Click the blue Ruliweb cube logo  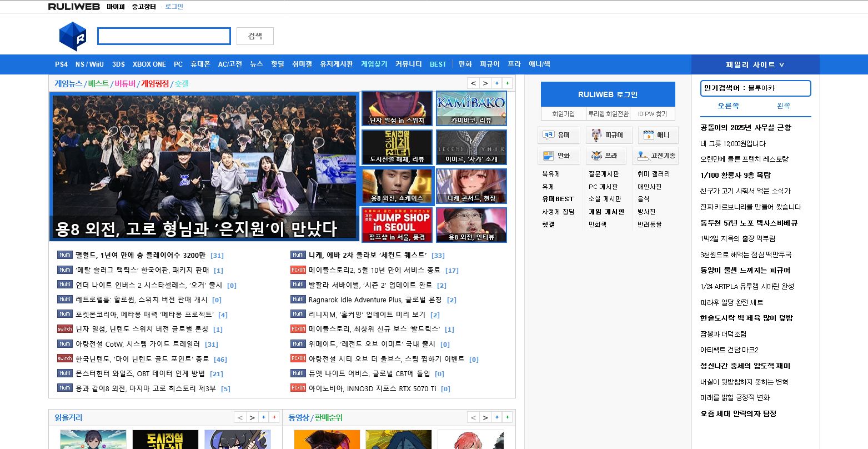(73, 36)
